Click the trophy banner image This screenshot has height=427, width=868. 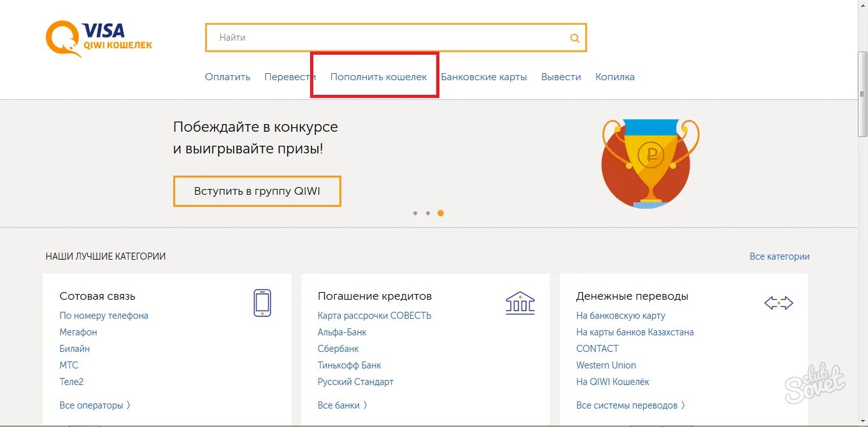coord(650,164)
